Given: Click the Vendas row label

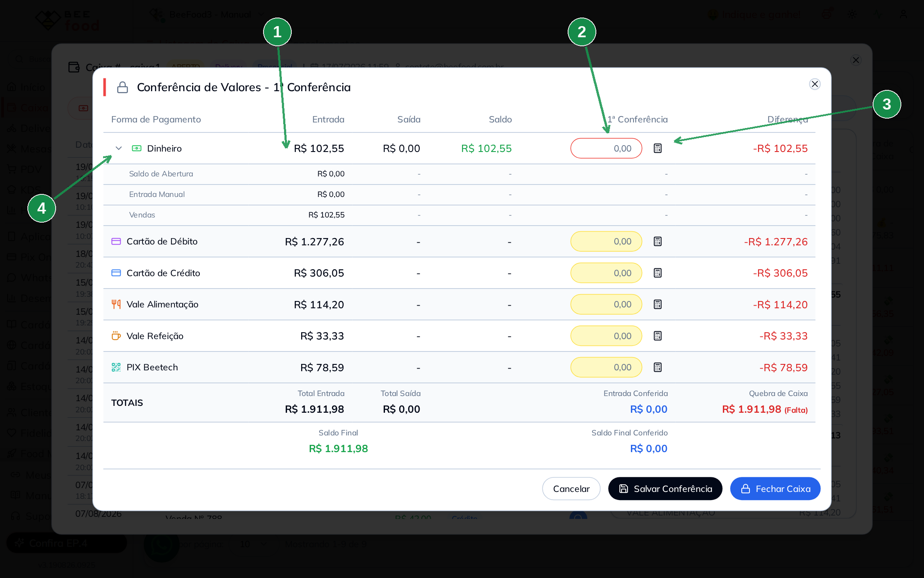Looking at the screenshot, I should point(142,215).
